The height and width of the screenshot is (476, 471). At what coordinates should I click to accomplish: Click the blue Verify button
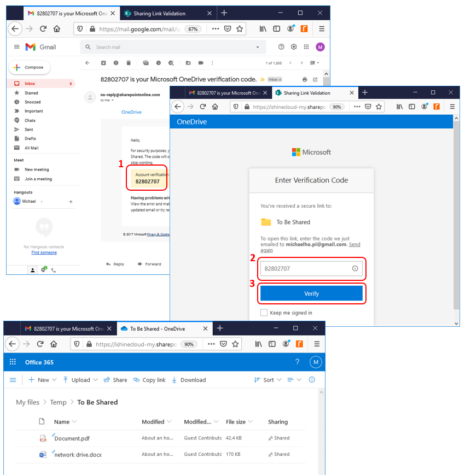tap(311, 293)
